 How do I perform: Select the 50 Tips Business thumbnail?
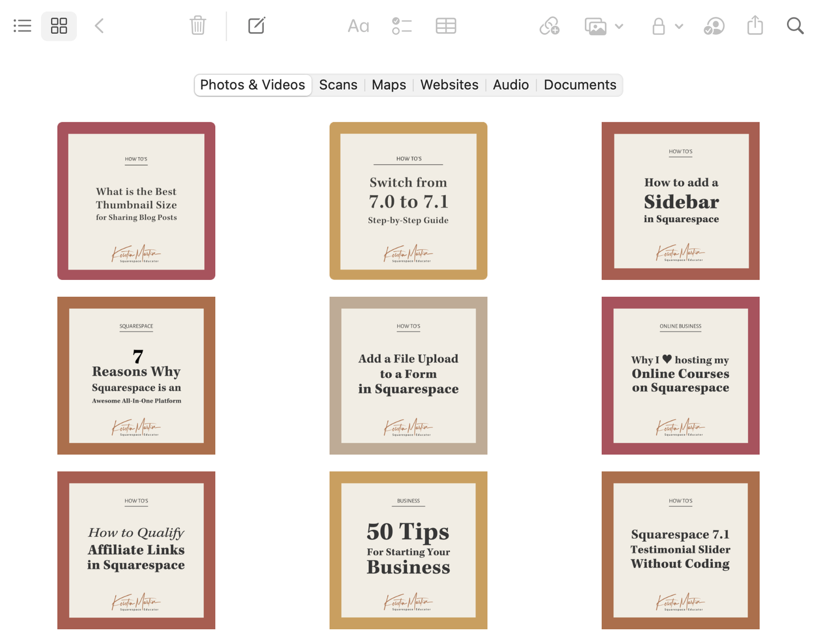click(x=408, y=550)
